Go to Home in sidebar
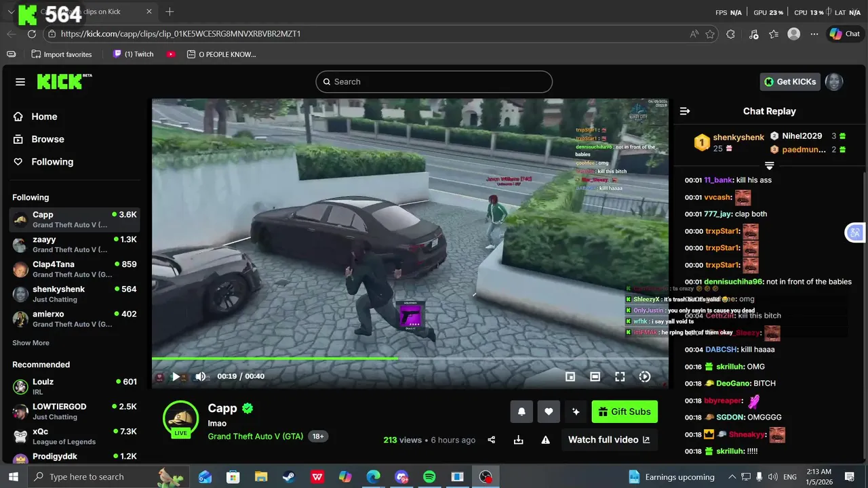The height and width of the screenshot is (488, 868). [44, 117]
